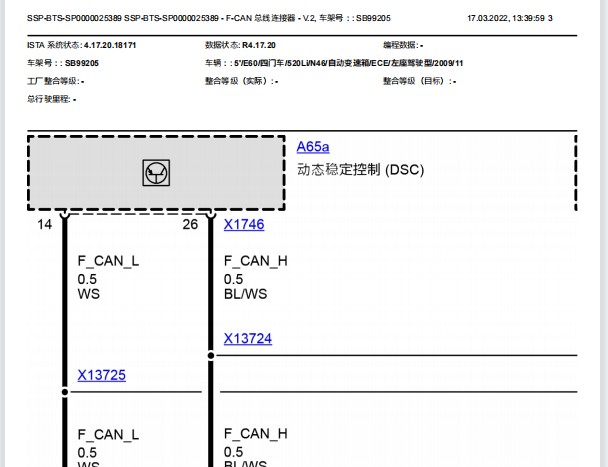The width and height of the screenshot is (608, 467).
Task: Select the 车辆 model description line
Action: click(334, 63)
